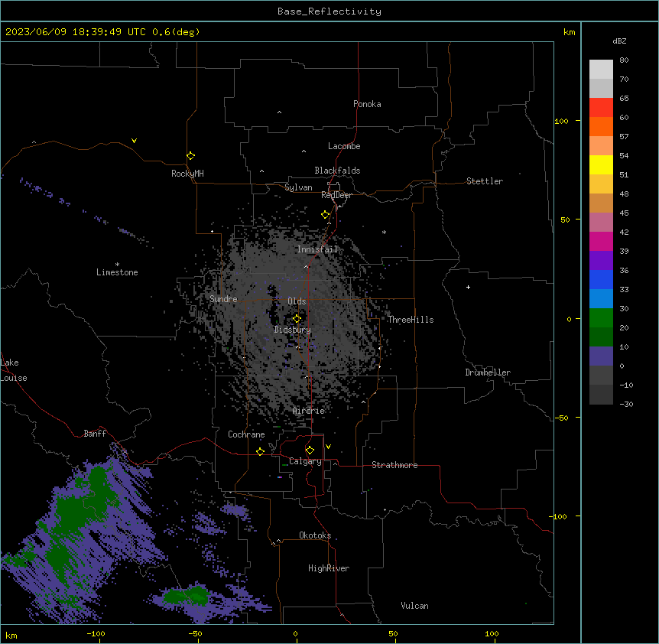Click the ThreeHills label
659x644 pixels.
(x=411, y=320)
